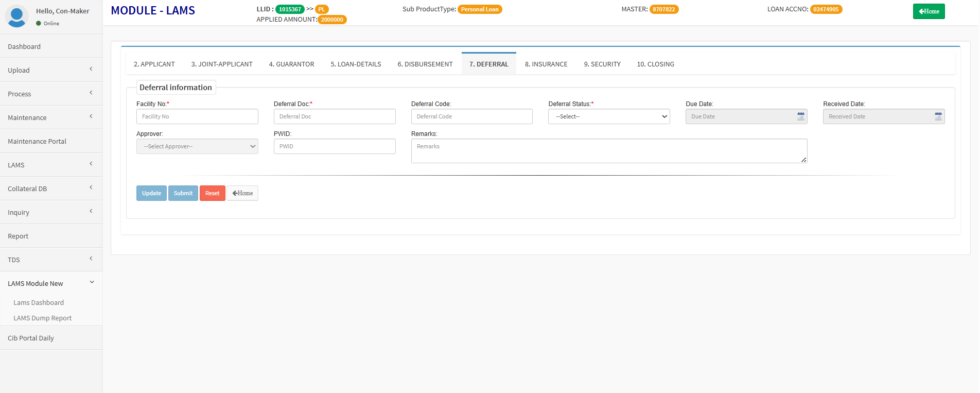Switch to the 8. INSURANCE tab
Image resolution: width=980 pixels, height=393 pixels.
point(546,64)
